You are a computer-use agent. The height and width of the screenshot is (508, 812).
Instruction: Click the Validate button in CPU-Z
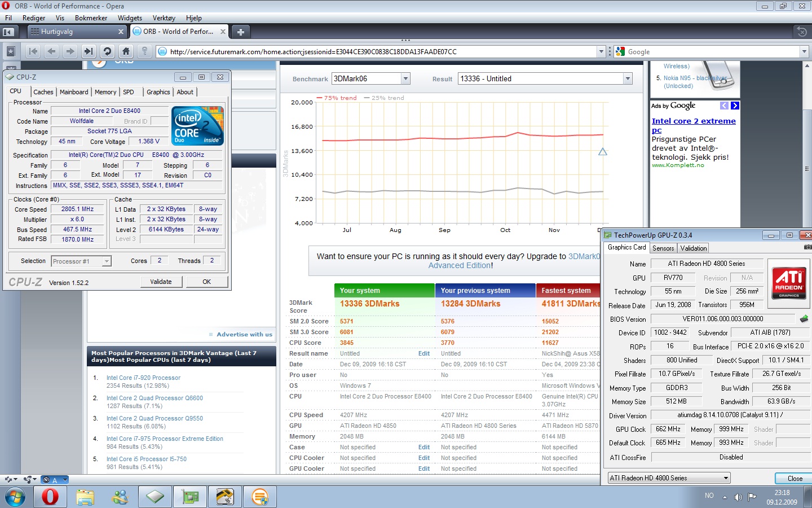(161, 282)
